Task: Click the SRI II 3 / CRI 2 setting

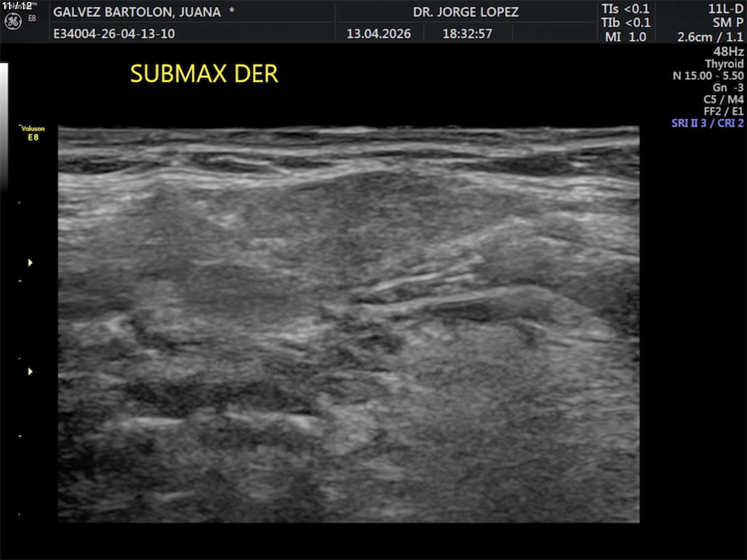Action: [x=707, y=123]
